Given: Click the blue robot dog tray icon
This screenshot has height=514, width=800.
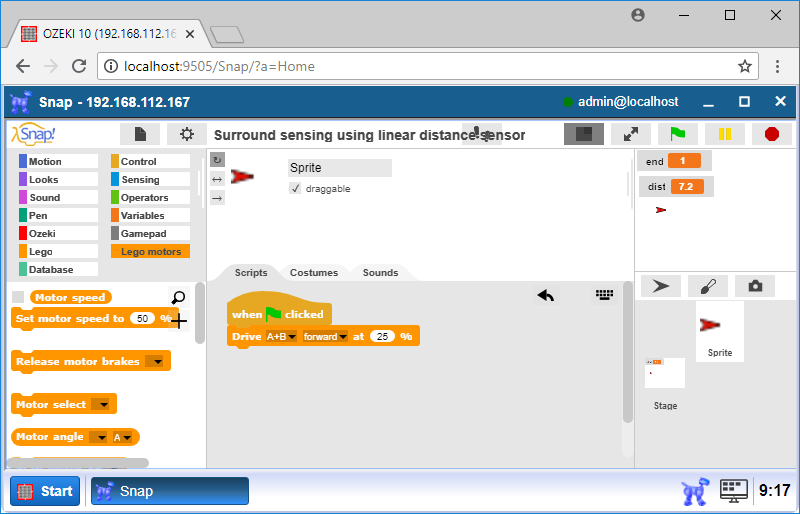Looking at the screenshot, I should 695,491.
